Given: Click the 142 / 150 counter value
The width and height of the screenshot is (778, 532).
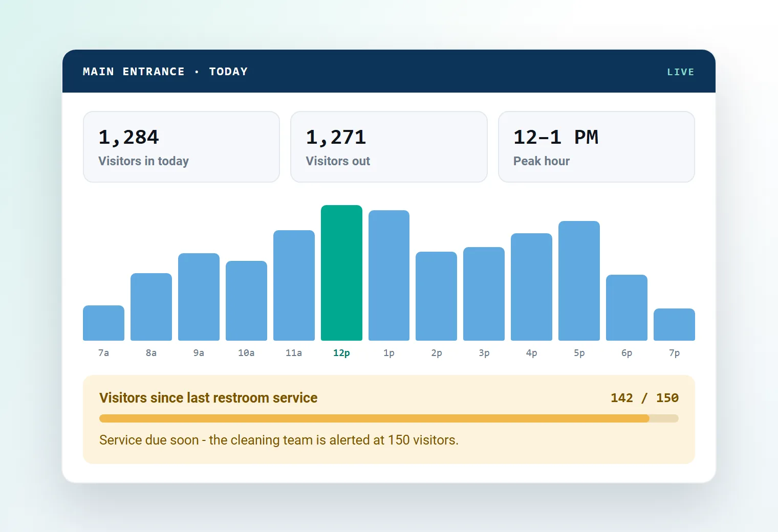Looking at the screenshot, I should pyautogui.click(x=644, y=398).
